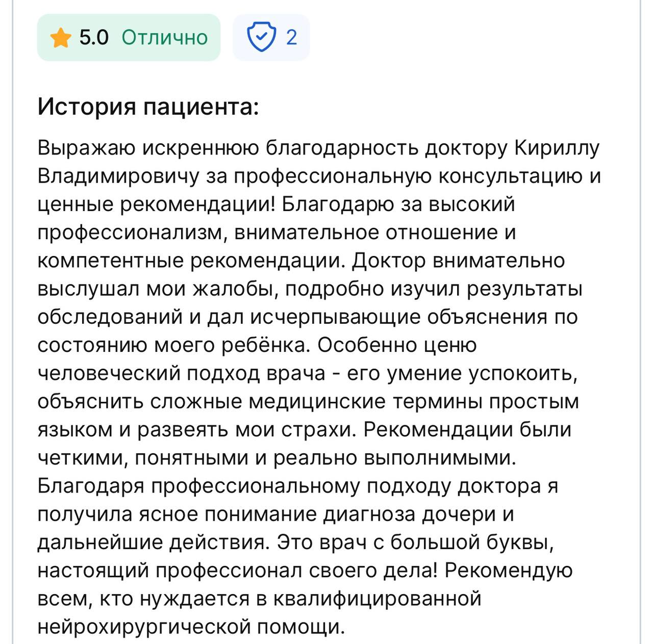Click the word "человеческий" in the review
This screenshot has width=653, height=644.
109,374
